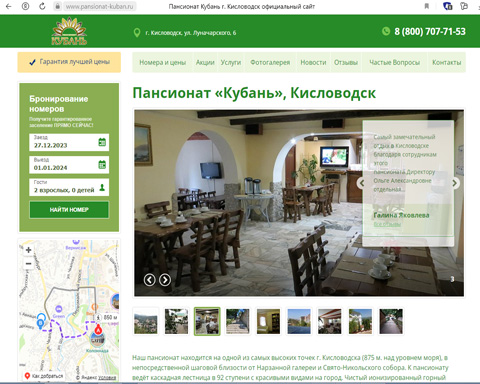The width and height of the screenshot is (480, 384).
Task: Open check-out date calendar icon
Action: (x=102, y=164)
